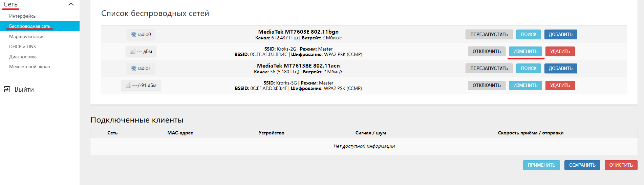This screenshot has height=185, width=644.
Task: Open the Интерфейсы menu item
Action: click(x=23, y=16)
